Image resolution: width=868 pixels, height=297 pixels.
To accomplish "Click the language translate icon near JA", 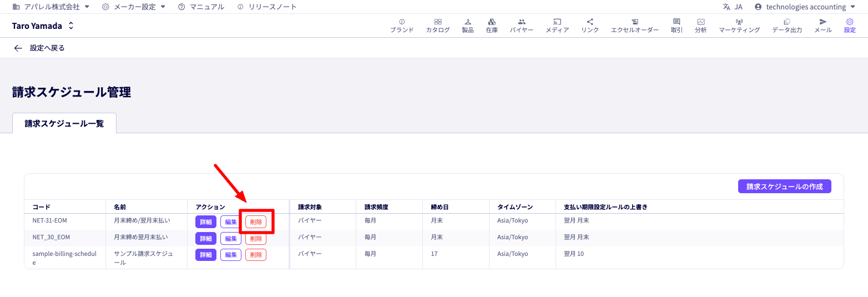I will (726, 7).
